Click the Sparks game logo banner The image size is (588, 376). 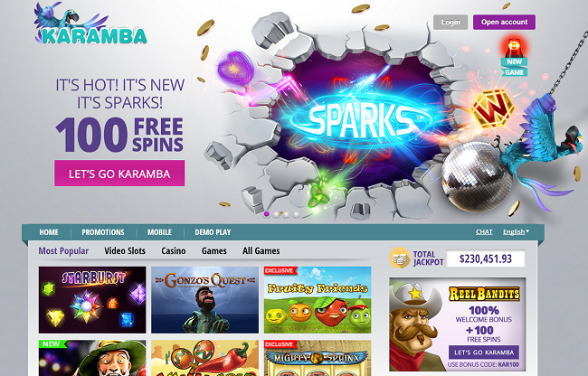click(x=362, y=118)
